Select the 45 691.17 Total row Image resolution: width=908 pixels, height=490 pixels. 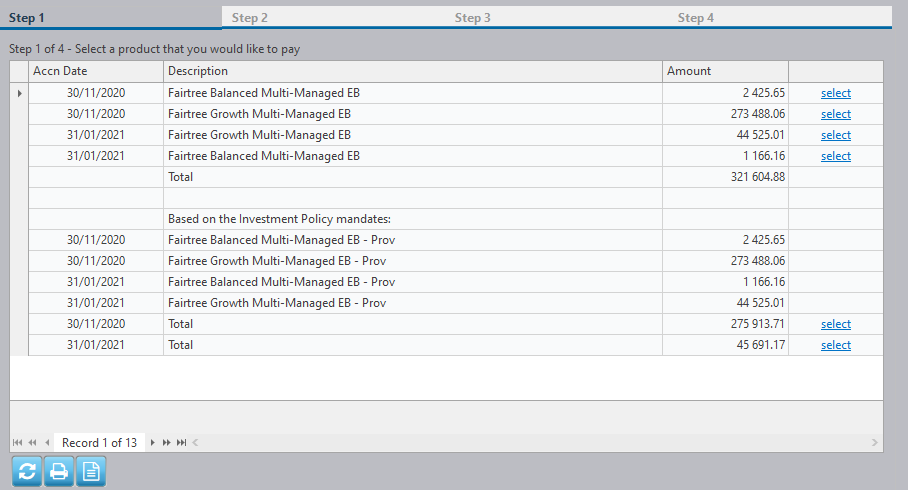(x=836, y=345)
